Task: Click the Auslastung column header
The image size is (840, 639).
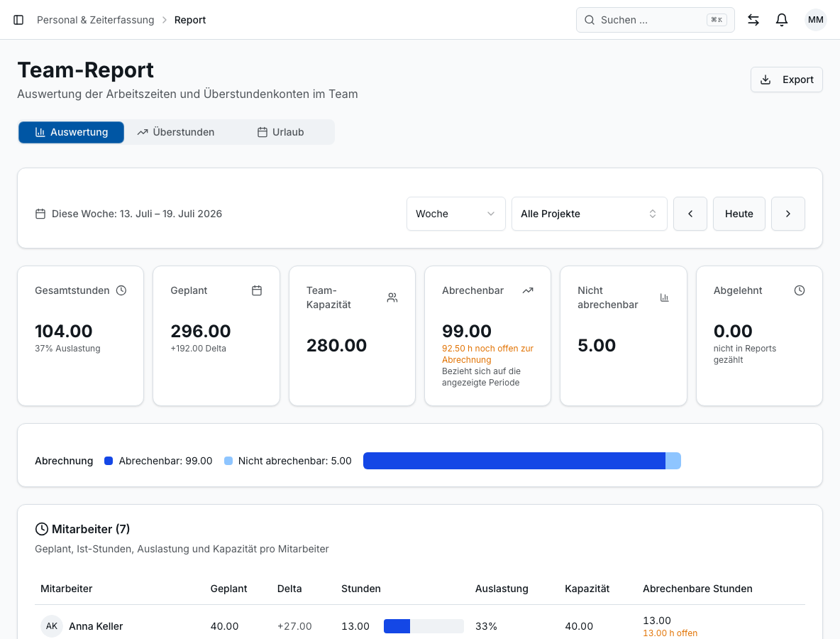Action: click(x=502, y=589)
